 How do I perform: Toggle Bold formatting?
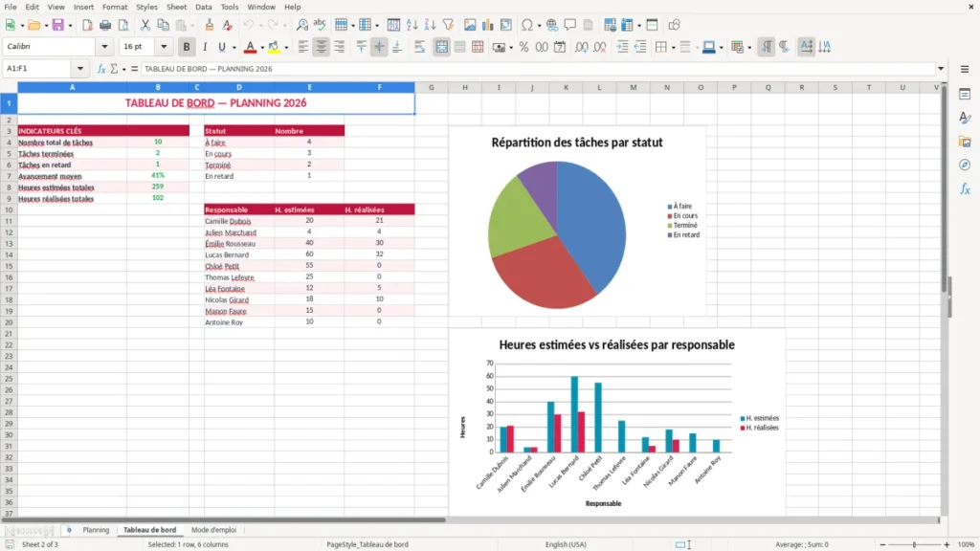(x=187, y=47)
